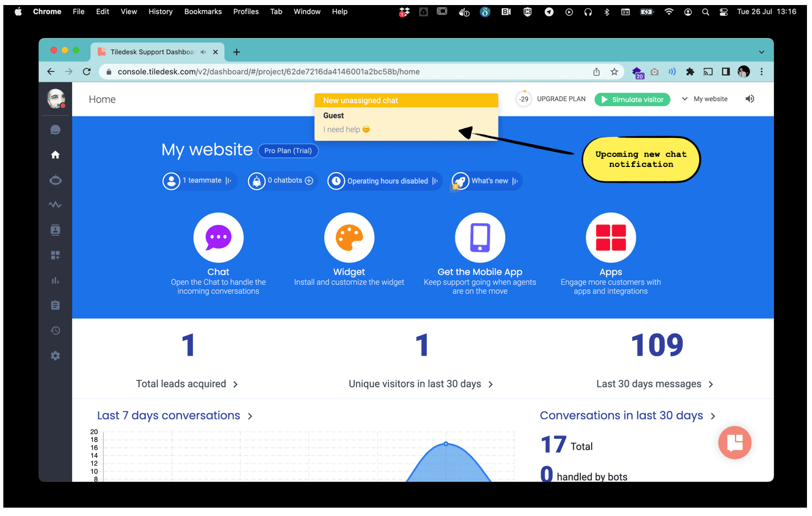Open the Chrome Extensions puzzle icon
Screen dimensions: 812x516
(690, 71)
